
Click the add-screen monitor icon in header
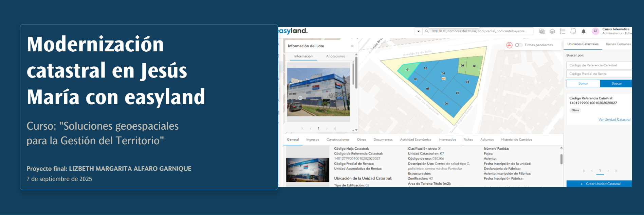(x=573, y=31)
